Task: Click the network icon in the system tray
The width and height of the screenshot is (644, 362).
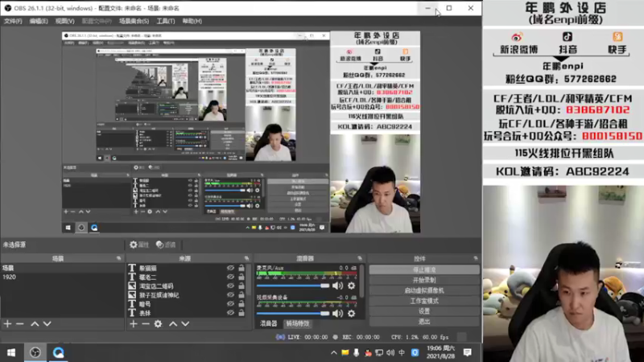Action: [x=379, y=352]
